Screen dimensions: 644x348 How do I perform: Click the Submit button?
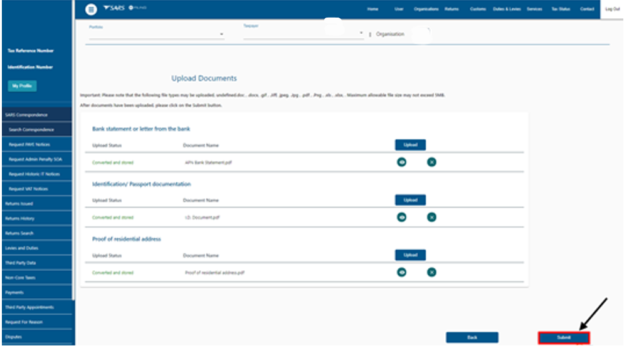tap(564, 337)
